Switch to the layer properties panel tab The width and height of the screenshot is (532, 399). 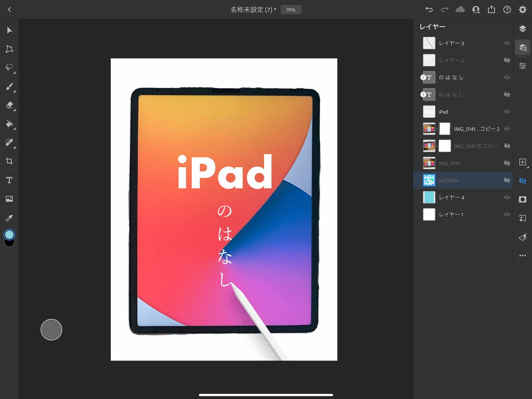[x=523, y=66]
